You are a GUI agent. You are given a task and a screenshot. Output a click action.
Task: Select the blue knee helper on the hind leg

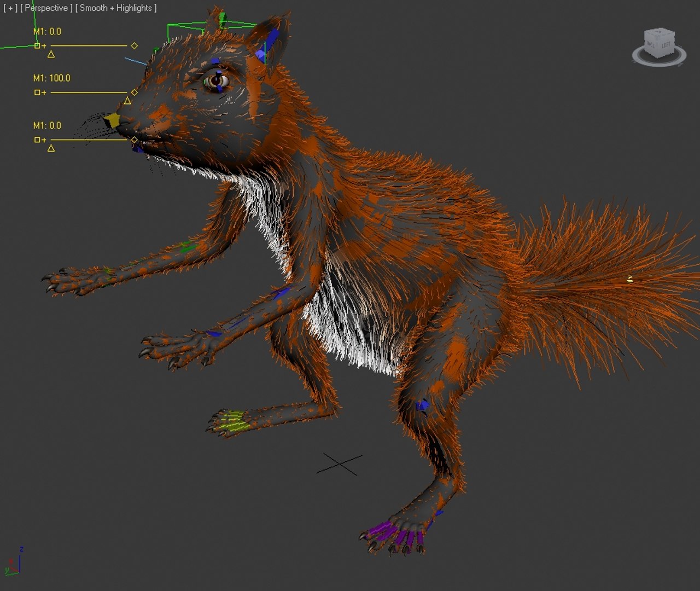[x=422, y=405]
